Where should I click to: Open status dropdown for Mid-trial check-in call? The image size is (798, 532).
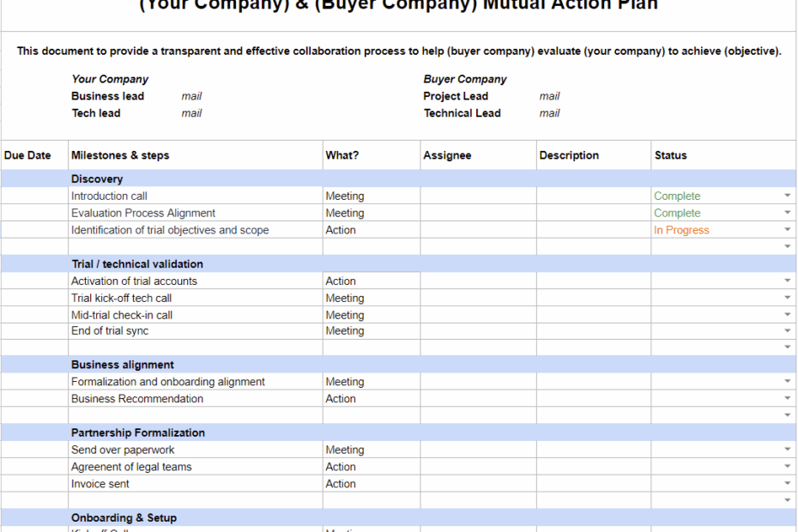pyautogui.click(x=787, y=314)
